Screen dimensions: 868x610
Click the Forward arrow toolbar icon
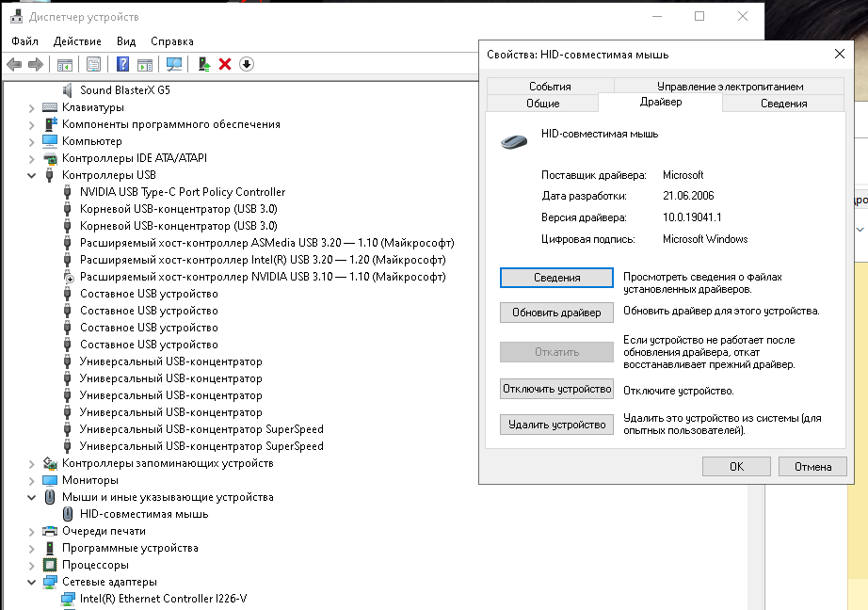[x=36, y=64]
